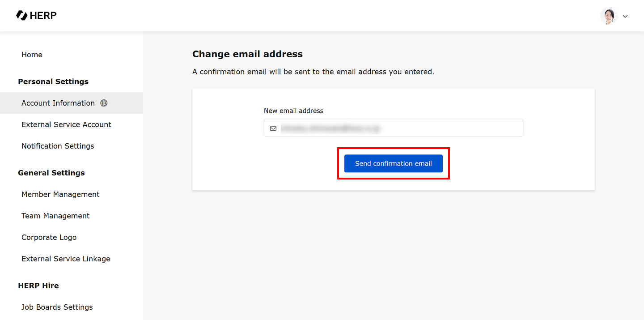This screenshot has width=644, height=320.
Task: Navigate to Member Management
Action: (x=60, y=194)
